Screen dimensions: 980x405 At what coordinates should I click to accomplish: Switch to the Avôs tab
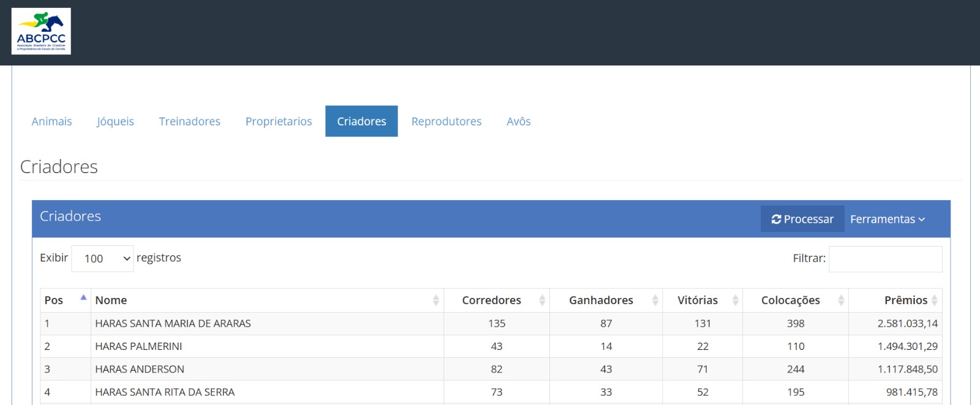point(518,121)
